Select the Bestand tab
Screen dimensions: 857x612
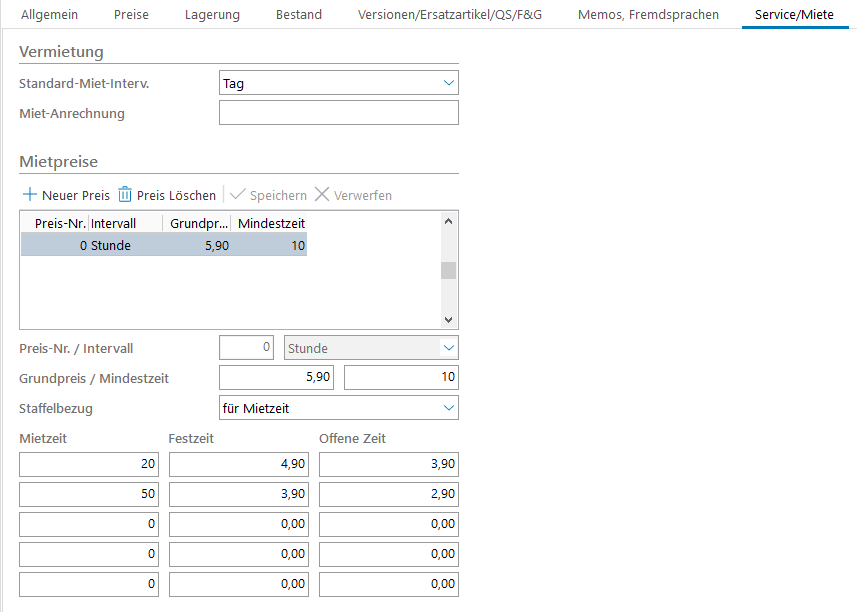[298, 15]
